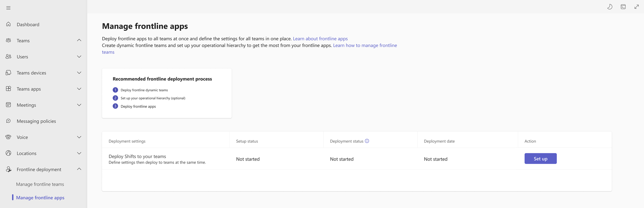Click the Deployment status info icon

click(367, 141)
